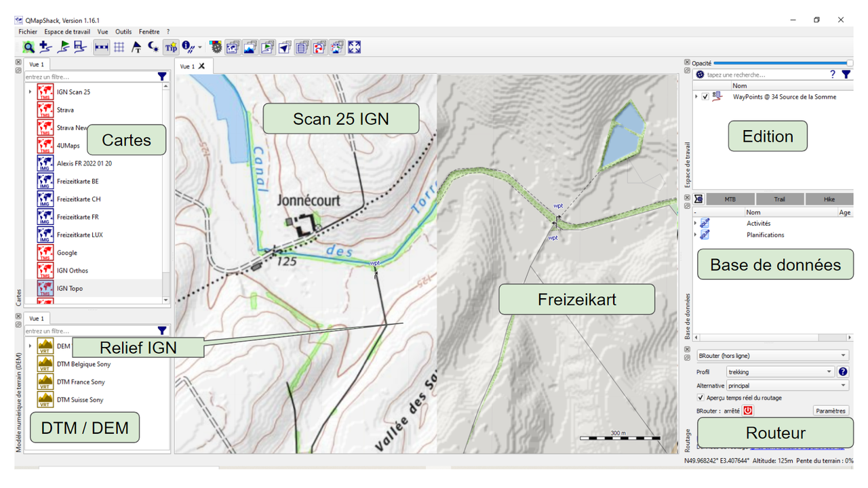Viewport: 868px width, 488px height.
Task: Open the Espace de travail menu
Action: 67,32
